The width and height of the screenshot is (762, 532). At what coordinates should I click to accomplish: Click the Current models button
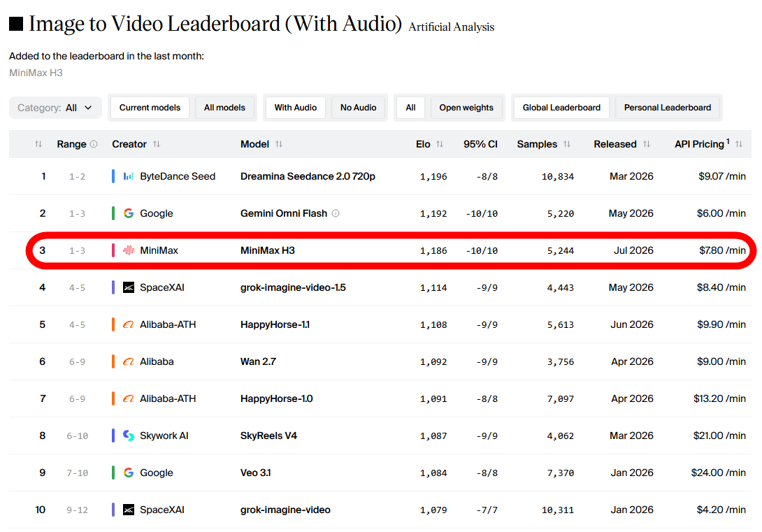pos(150,108)
